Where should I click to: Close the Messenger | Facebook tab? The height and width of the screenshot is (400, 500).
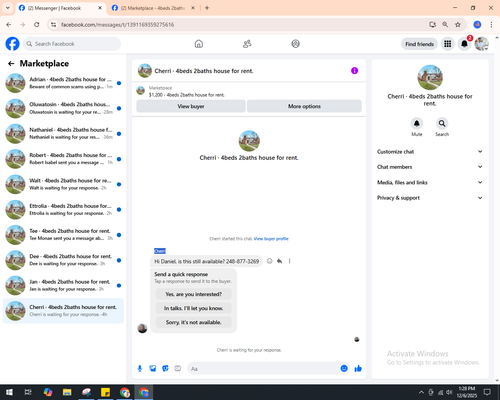[x=100, y=8]
